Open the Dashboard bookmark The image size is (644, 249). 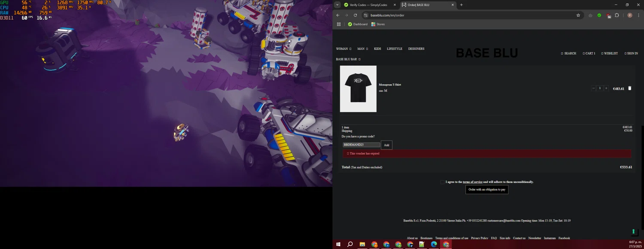click(357, 24)
